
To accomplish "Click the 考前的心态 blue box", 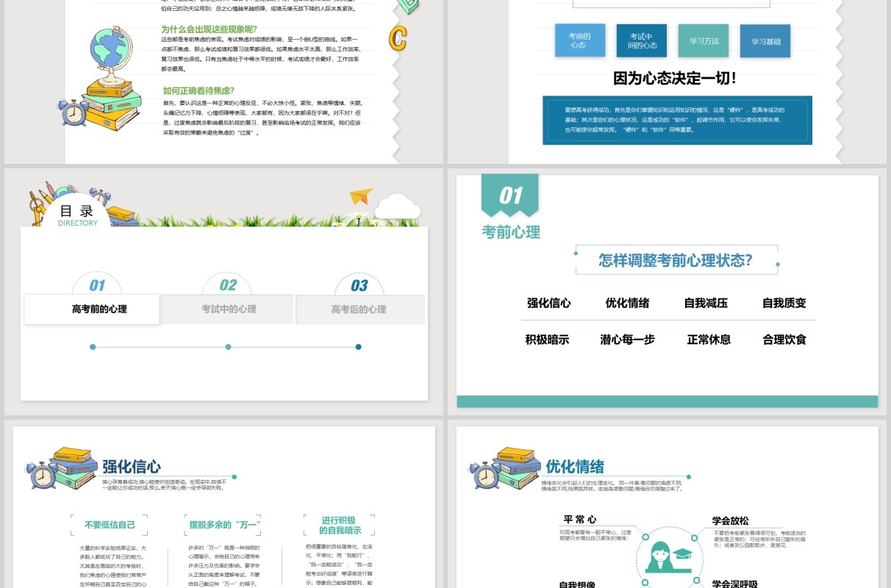I will coord(580,40).
